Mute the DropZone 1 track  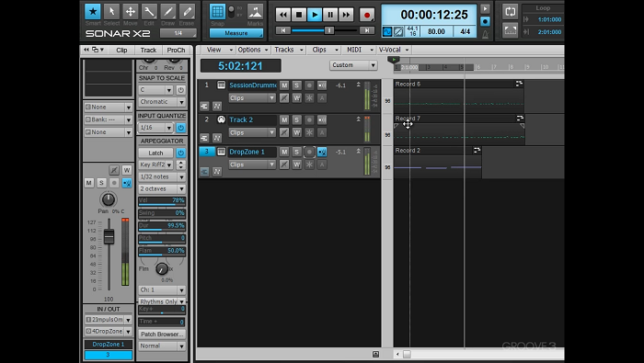(x=283, y=152)
